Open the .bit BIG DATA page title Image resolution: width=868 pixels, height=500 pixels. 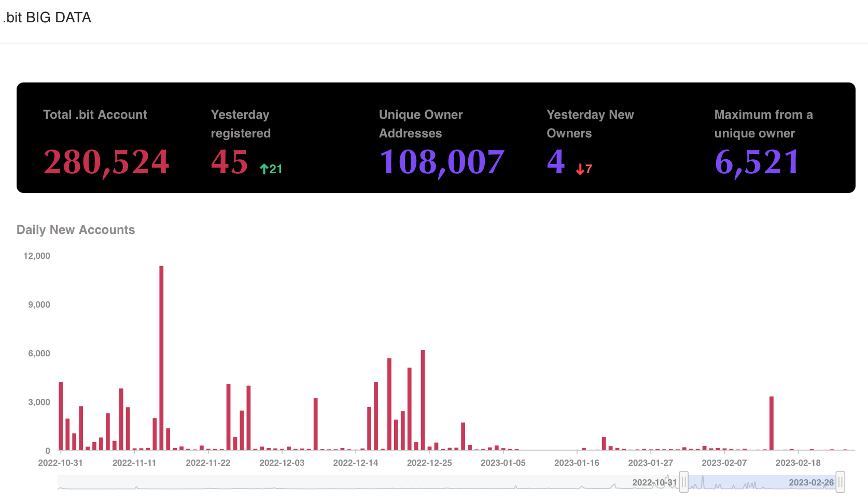47,18
